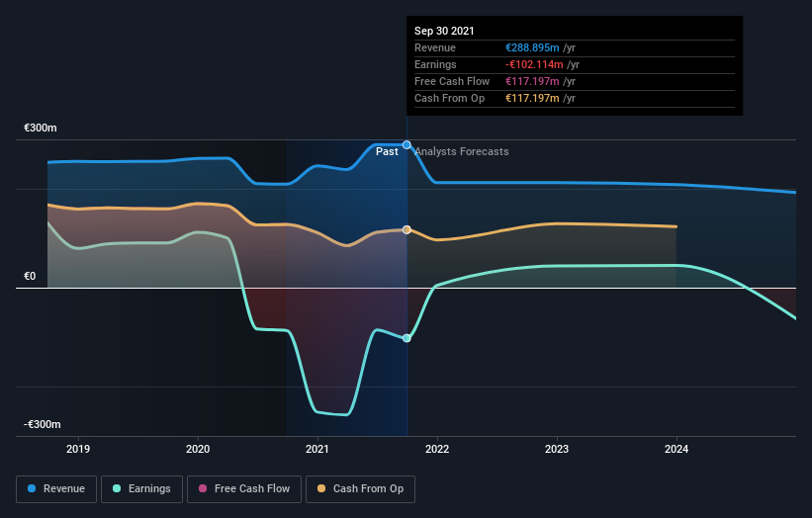Toggle the Earnings legend button
Screen dimensions: 812x518
[x=141, y=489]
